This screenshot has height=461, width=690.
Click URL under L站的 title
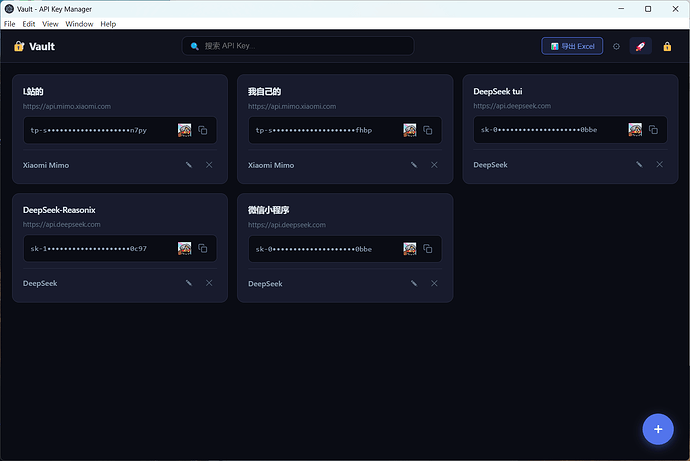point(67,106)
